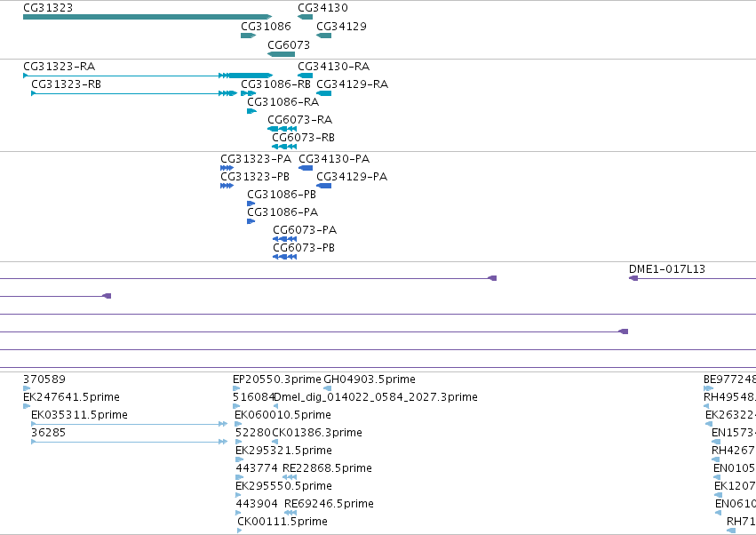Select the CG31086-PA protein label
The image size is (756, 535).
(x=283, y=212)
